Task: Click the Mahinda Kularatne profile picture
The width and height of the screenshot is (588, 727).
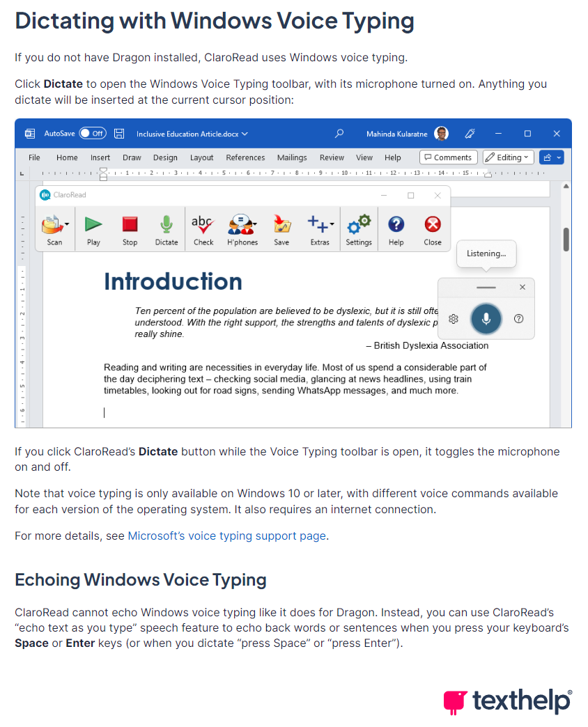Action: [x=441, y=134]
